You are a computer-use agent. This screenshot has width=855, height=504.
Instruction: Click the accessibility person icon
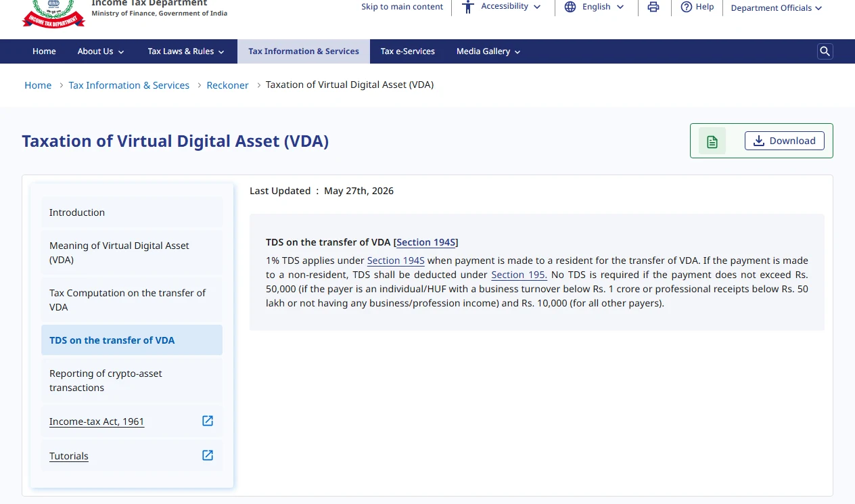(468, 7)
